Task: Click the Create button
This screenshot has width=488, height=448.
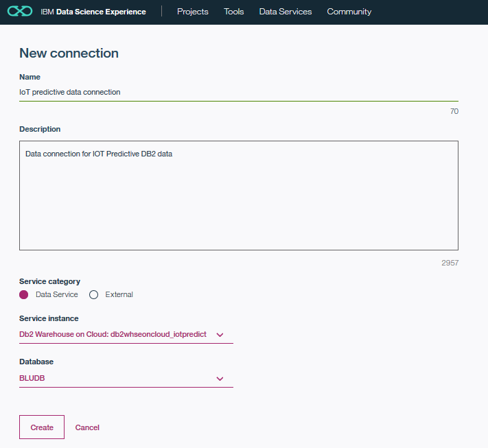Action: click(x=42, y=427)
